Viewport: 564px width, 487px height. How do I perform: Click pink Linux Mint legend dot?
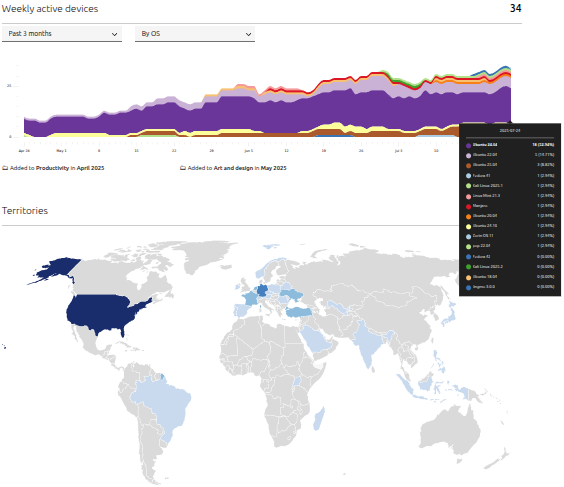click(x=468, y=196)
